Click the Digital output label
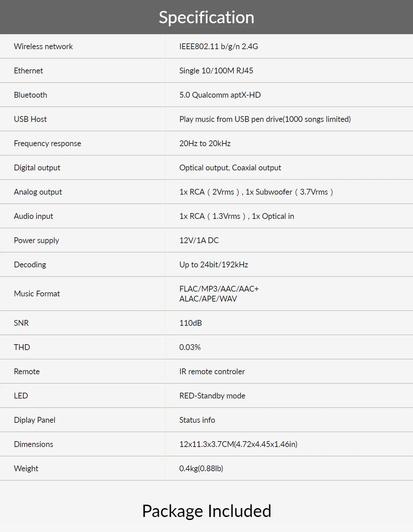The image size is (413, 532). point(37,168)
